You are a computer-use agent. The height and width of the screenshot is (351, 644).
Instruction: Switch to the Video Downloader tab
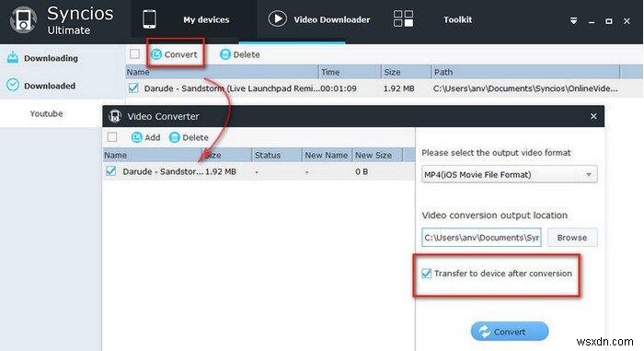tap(332, 19)
